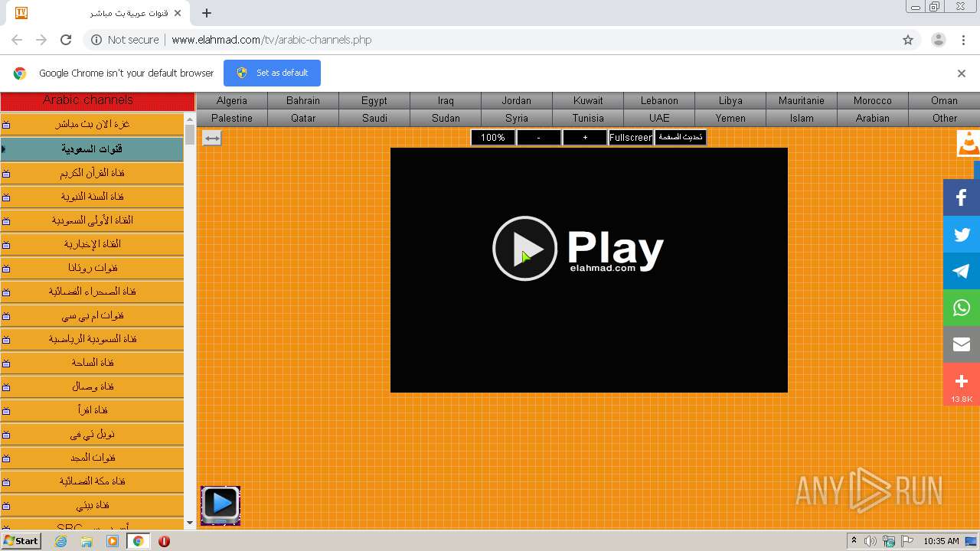The image size is (980, 551).
Task: Click the blue play TV icon at bottom left
Action: tap(220, 505)
